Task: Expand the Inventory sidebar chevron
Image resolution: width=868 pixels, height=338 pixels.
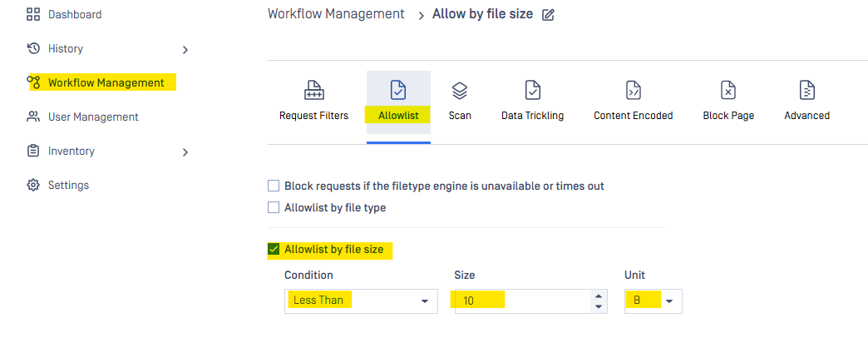Action: pyautogui.click(x=185, y=152)
